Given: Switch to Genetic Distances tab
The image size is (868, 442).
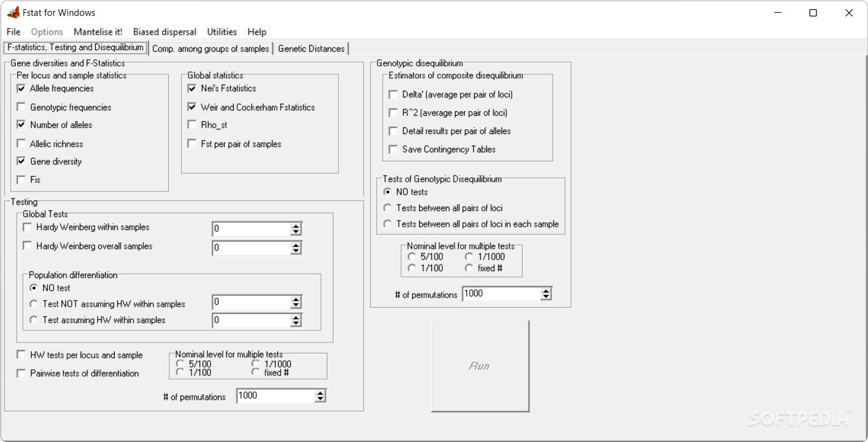Looking at the screenshot, I should [x=311, y=49].
